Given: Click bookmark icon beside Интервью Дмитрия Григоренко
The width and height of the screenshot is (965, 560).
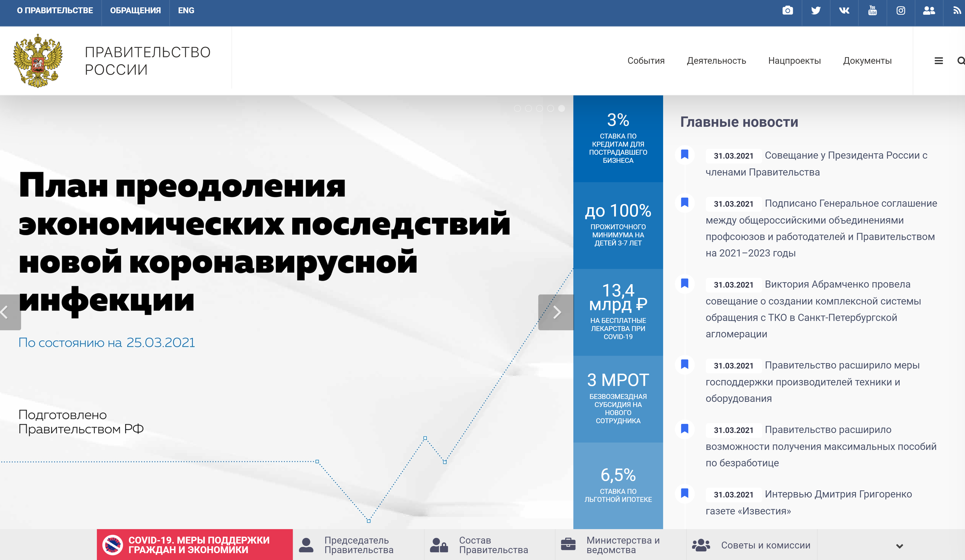Looking at the screenshot, I should [x=685, y=493].
